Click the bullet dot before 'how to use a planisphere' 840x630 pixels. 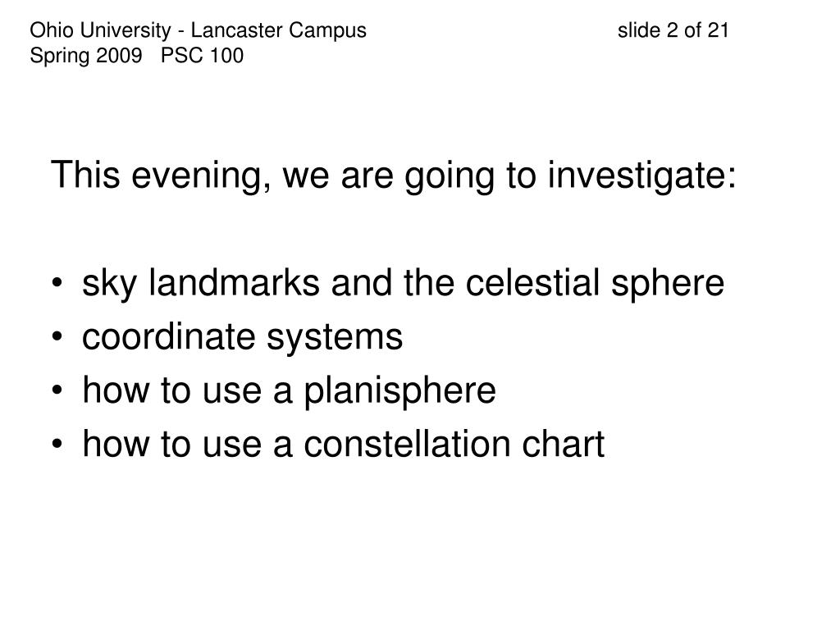57,390
